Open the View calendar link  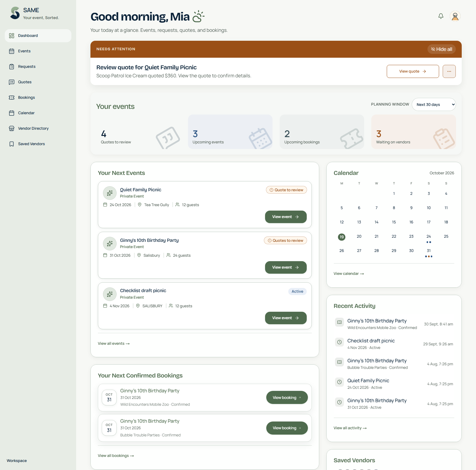point(349,274)
